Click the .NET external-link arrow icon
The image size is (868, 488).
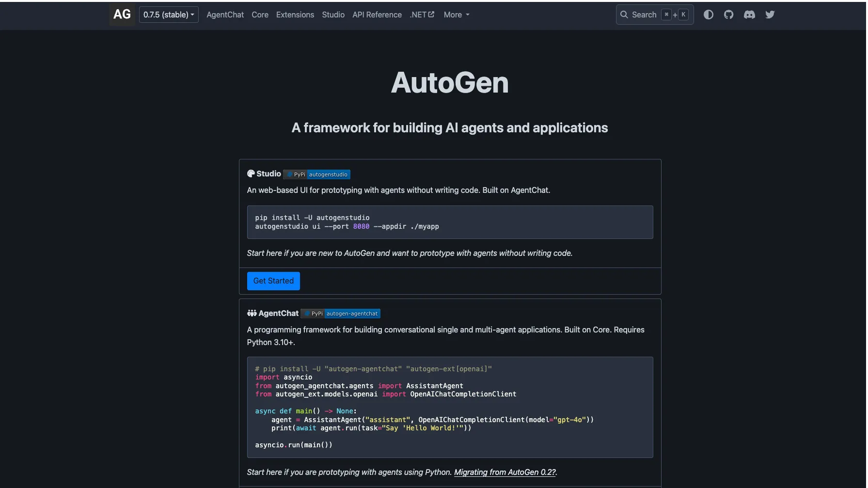pos(431,15)
